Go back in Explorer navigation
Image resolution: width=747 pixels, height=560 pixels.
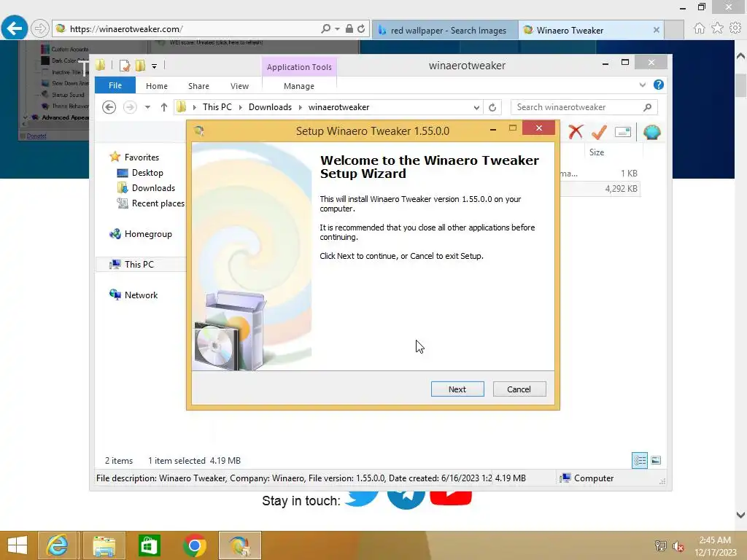109,107
